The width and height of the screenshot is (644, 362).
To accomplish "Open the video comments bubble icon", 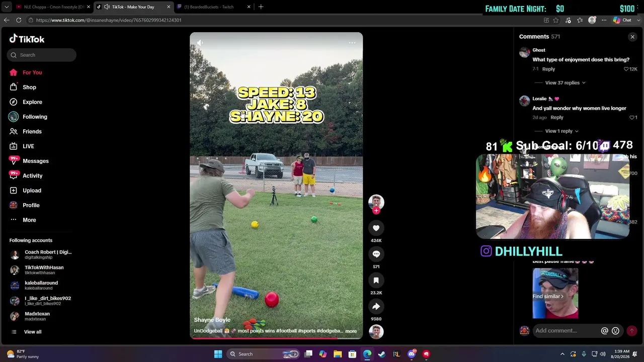I will pos(376,254).
